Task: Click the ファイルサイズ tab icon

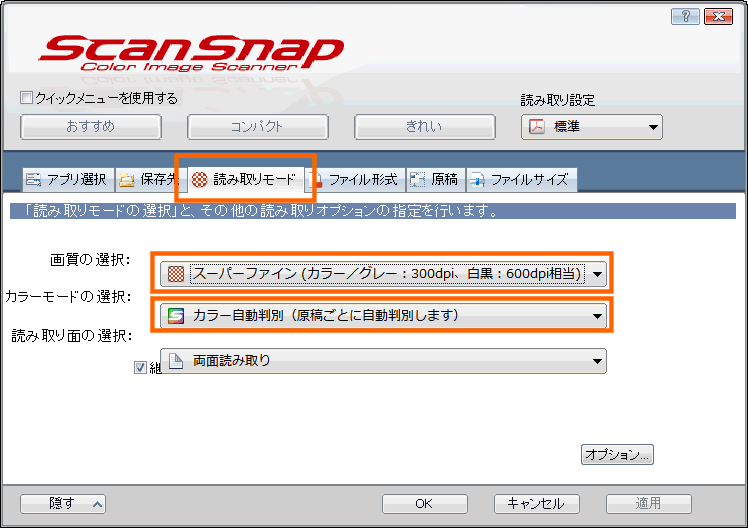Action: [477, 180]
